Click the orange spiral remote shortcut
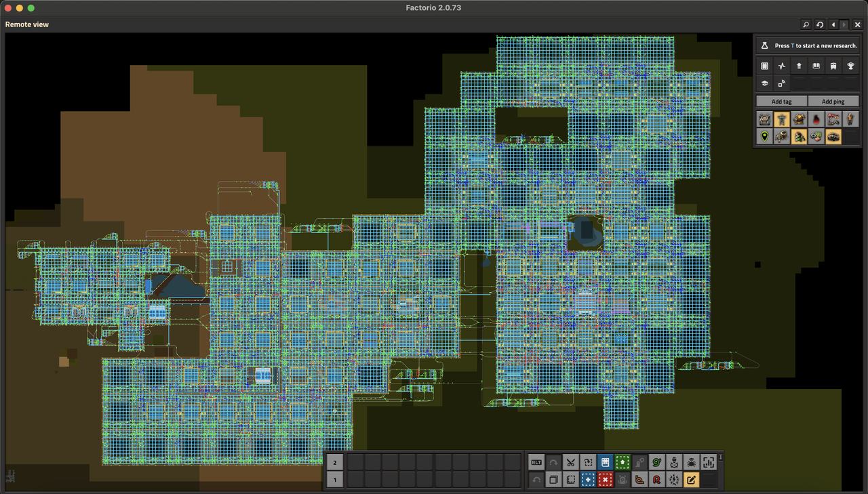 coord(639,480)
